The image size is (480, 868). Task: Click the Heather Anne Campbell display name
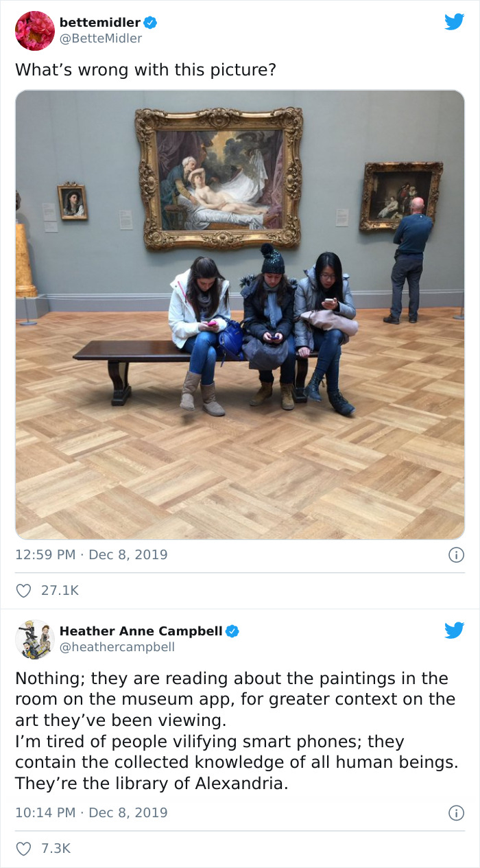click(141, 631)
